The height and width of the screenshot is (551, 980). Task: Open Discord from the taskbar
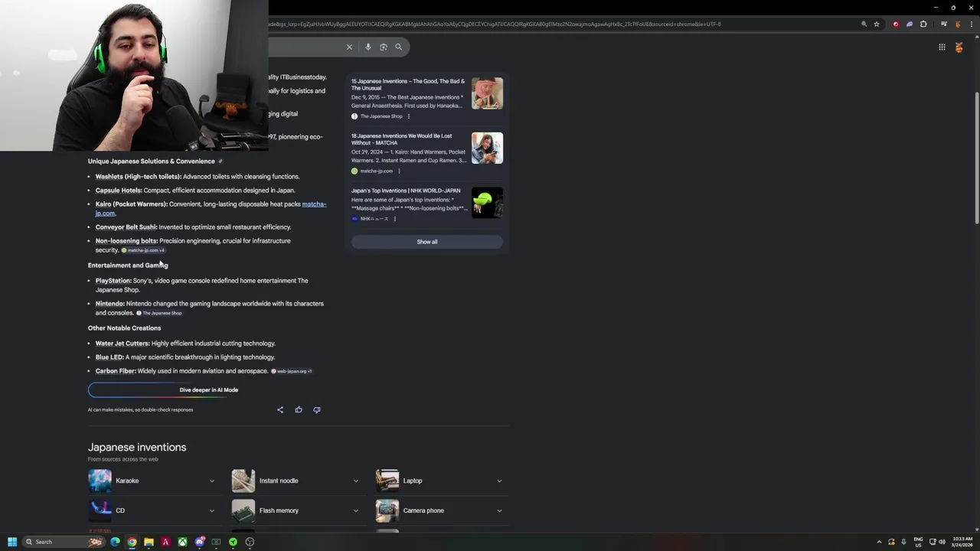pos(199,542)
